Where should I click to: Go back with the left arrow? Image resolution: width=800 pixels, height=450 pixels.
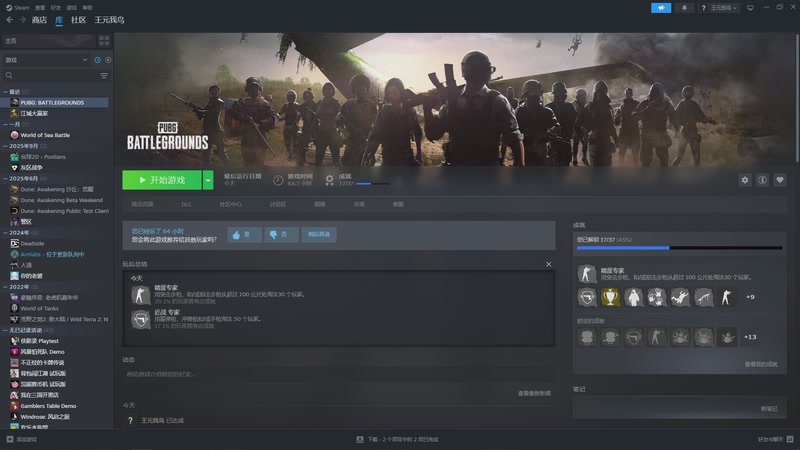[x=10, y=20]
